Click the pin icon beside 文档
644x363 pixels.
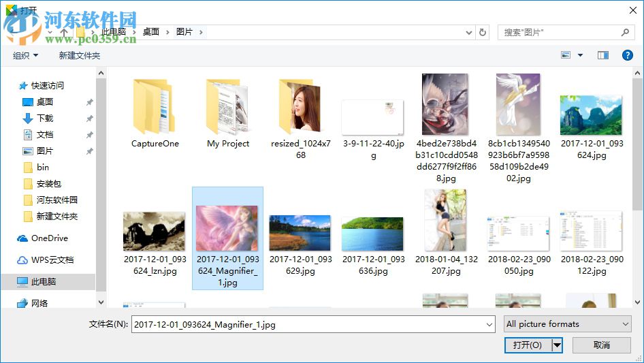[90, 135]
